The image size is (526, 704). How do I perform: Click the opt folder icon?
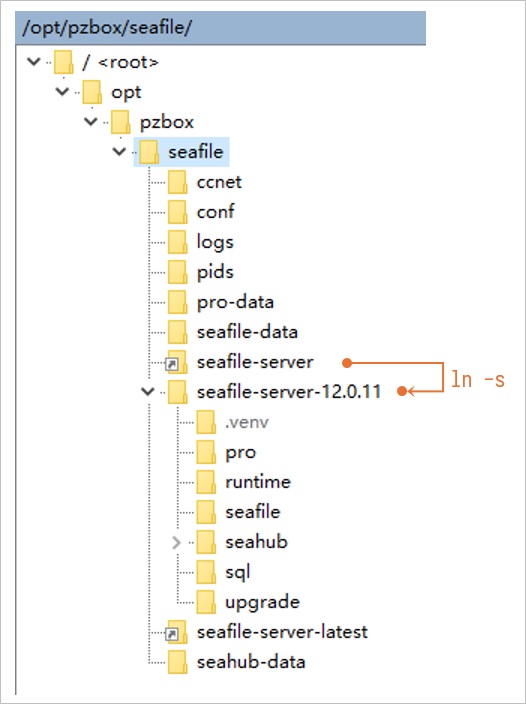tap(92, 92)
